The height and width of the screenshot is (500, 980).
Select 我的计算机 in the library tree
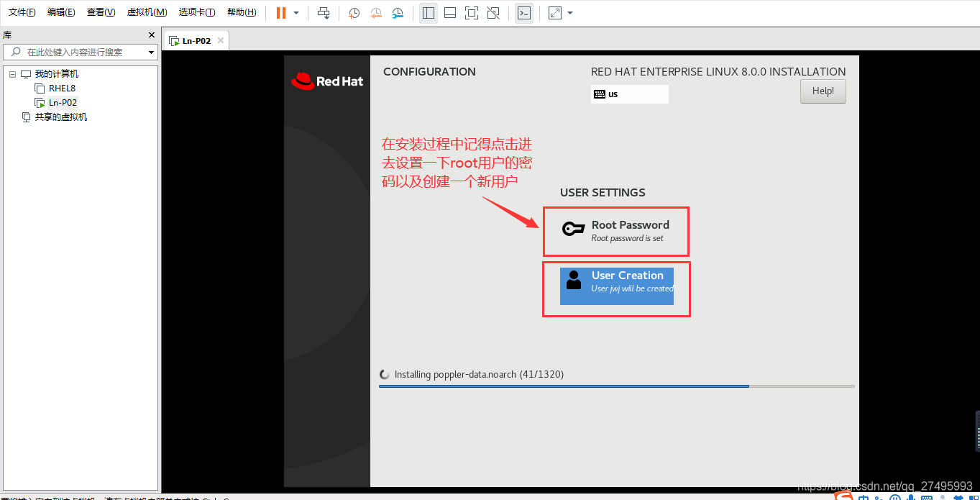(x=57, y=74)
